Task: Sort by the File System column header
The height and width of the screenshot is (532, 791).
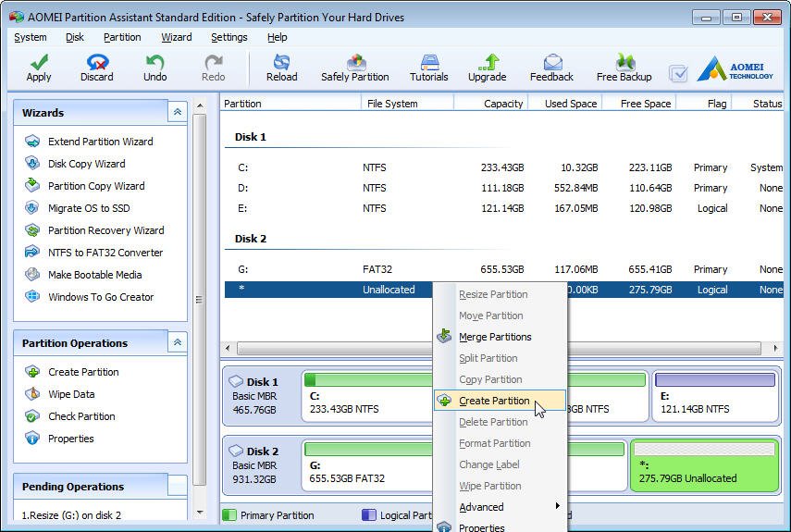Action: click(x=407, y=104)
